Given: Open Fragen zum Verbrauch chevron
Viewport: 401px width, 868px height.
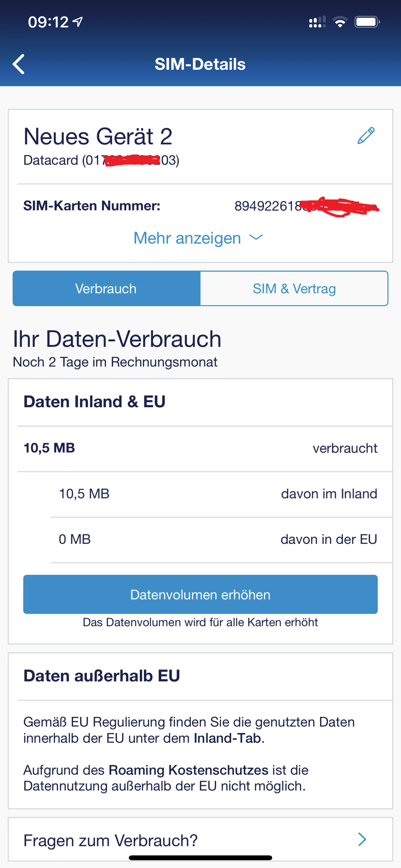Looking at the screenshot, I should point(362,839).
